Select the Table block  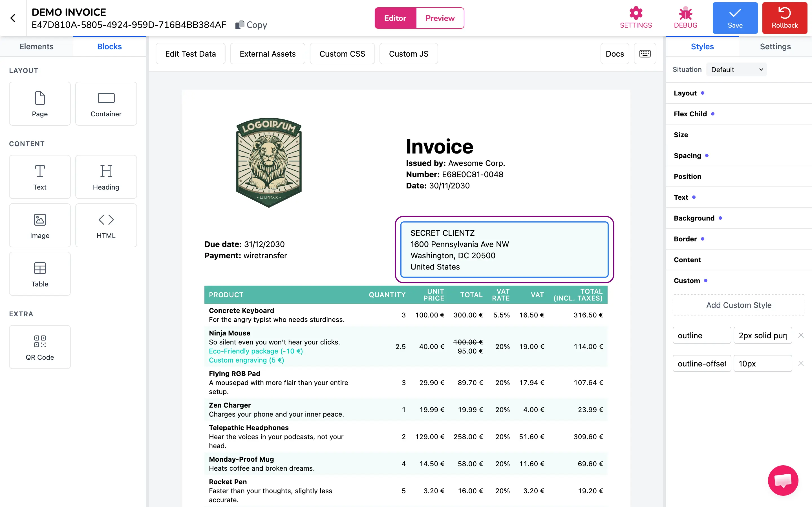pos(39,274)
